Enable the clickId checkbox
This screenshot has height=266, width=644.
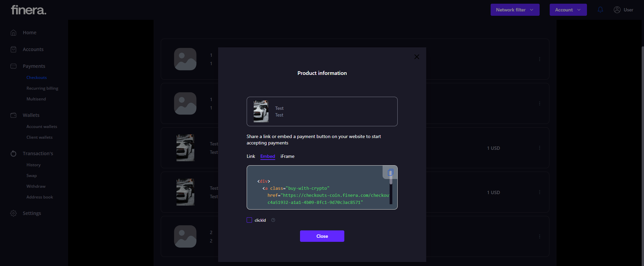pos(249,220)
